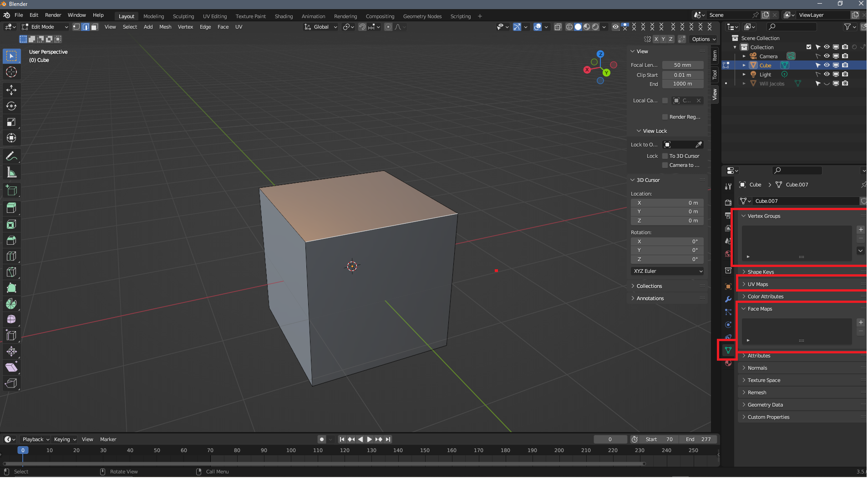The height and width of the screenshot is (478, 868).
Task: Open the Mesh menu in viewport header
Action: click(165, 27)
